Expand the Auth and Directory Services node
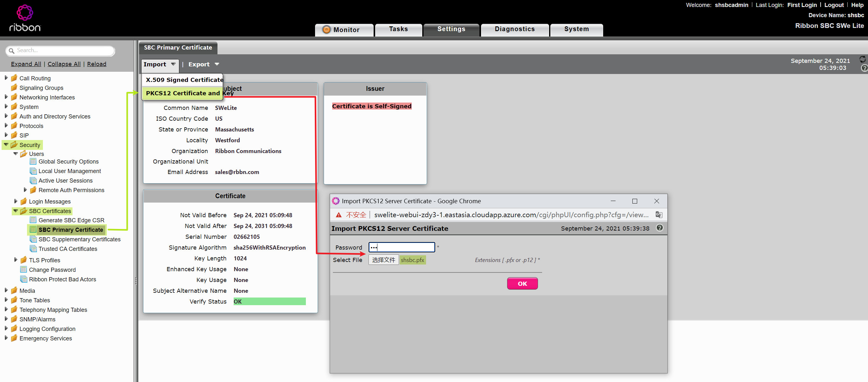Screen dimensions: 868x382 click(6, 116)
